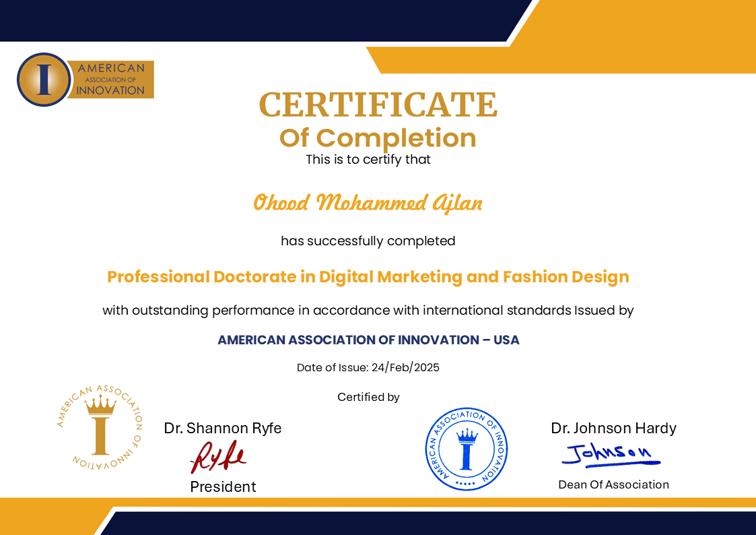Click the 'Dean Of Association' title
Viewport: 756px width, 535px height.
tap(613, 484)
